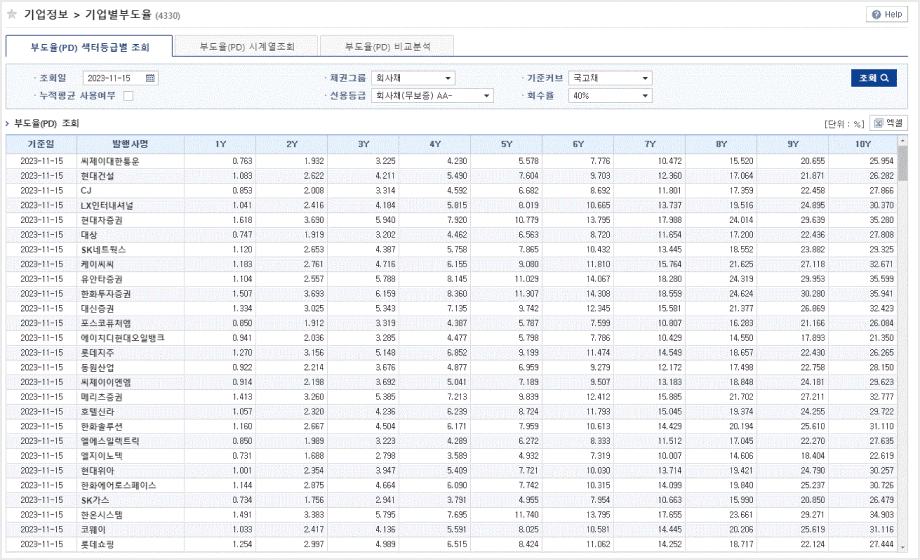
Task: Click the 7Y column header
Action: click(x=650, y=144)
